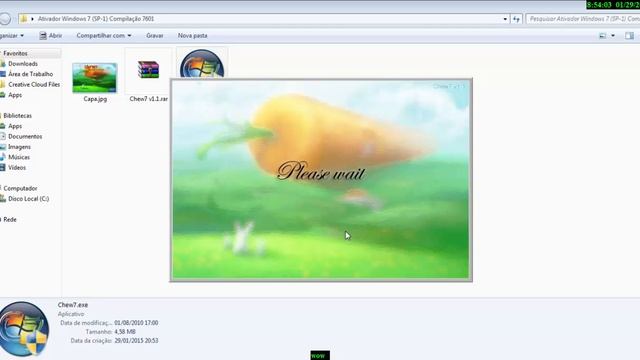The height and width of the screenshot is (360, 640).
Task: Click the change view icon
Action: coord(602,36)
